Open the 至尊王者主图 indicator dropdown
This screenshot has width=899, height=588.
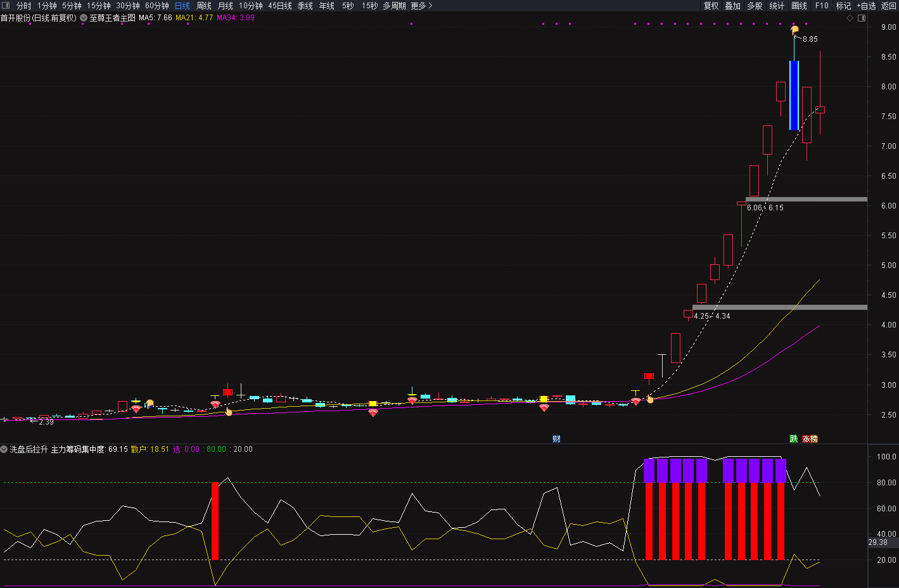pyautogui.click(x=84, y=18)
